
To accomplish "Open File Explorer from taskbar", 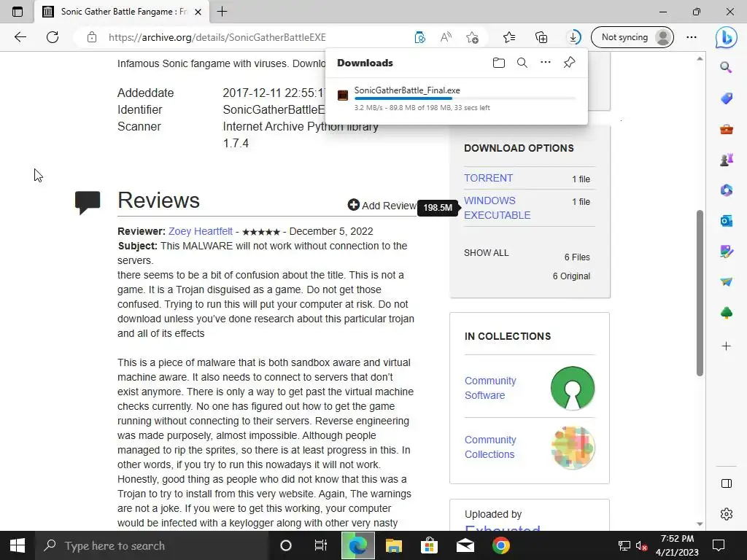I will pyautogui.click(x=393, y=545).
